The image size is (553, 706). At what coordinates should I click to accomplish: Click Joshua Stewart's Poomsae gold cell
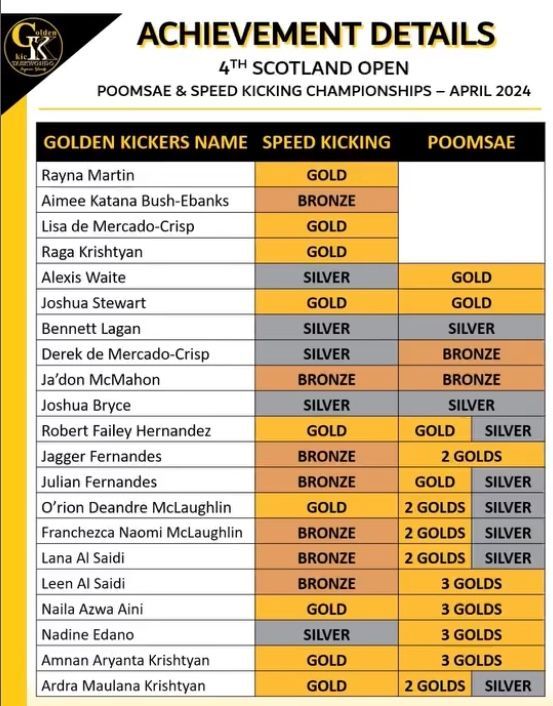click(471, 303)
